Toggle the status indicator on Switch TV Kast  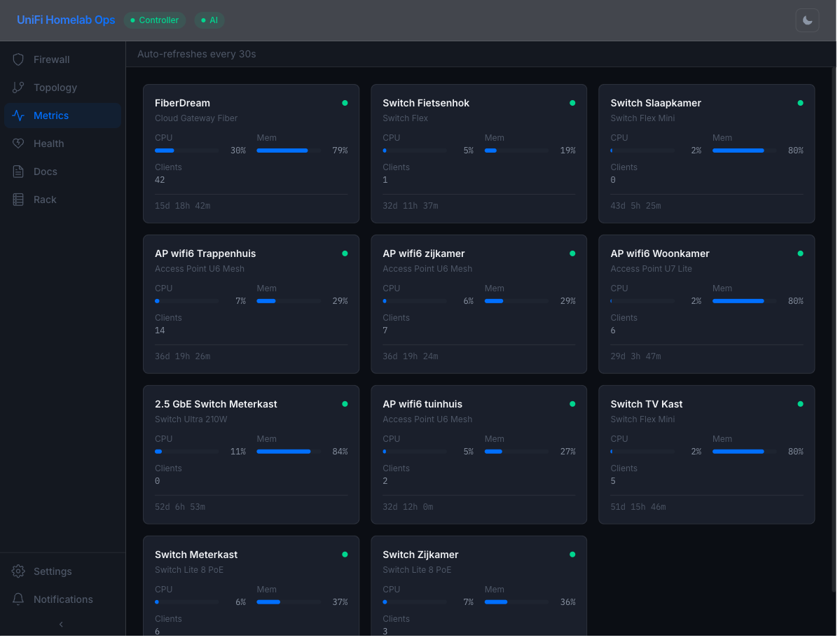click(800, 404)
